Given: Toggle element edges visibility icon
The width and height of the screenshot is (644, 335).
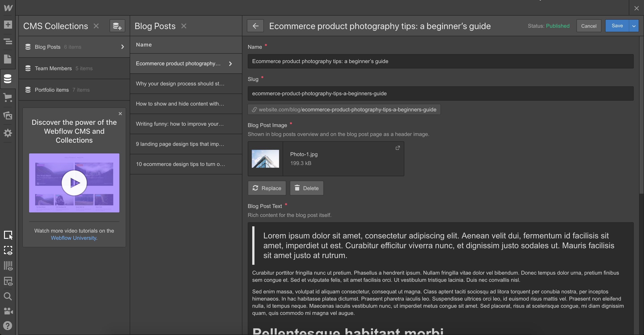Looking at the screenshot, I should tap(8, 250).
